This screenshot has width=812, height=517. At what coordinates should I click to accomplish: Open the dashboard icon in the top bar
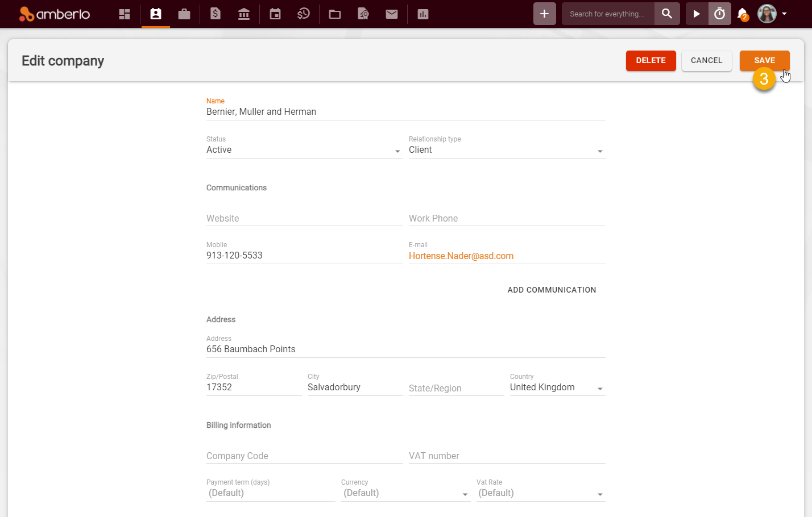click(125, 14)
